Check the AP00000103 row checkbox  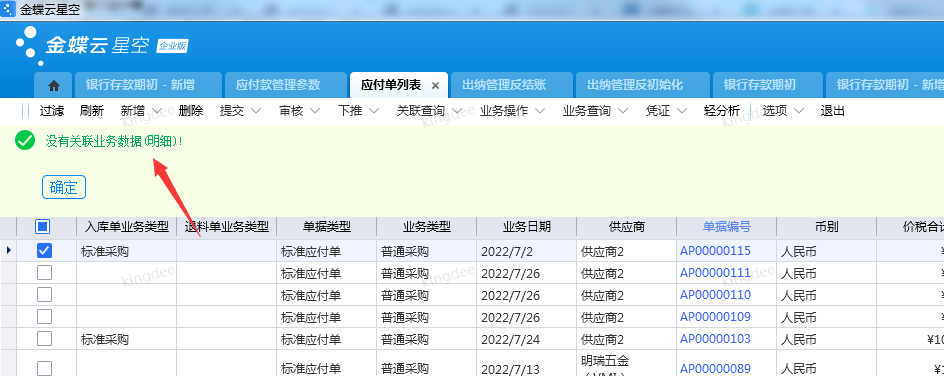coord(45,339)
